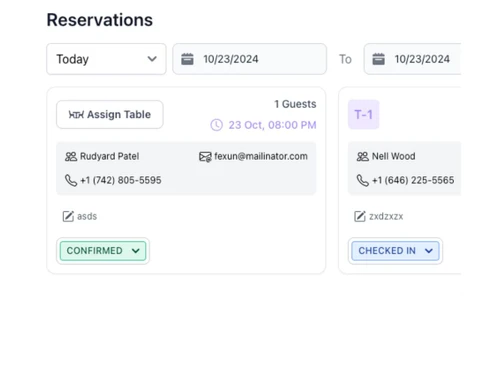Click the name Rudyard Patel

point(110,156)
